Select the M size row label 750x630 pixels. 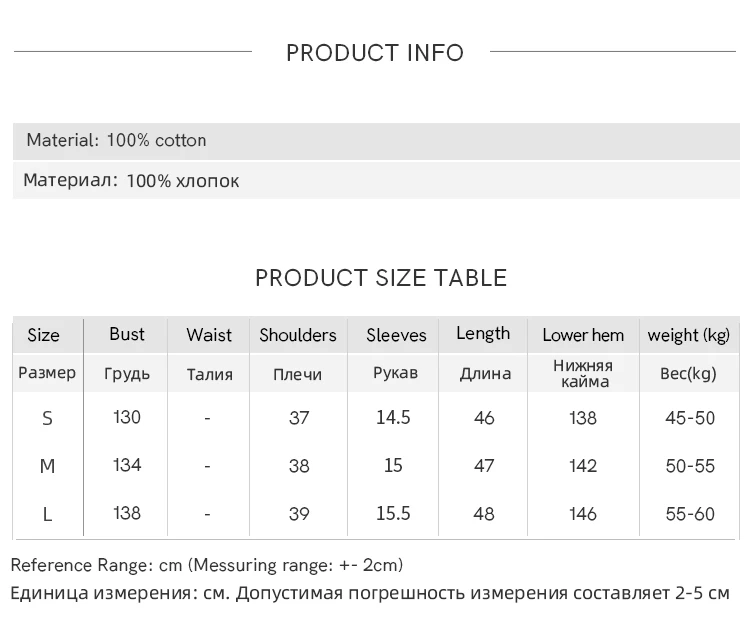click(x=47, y=466)
